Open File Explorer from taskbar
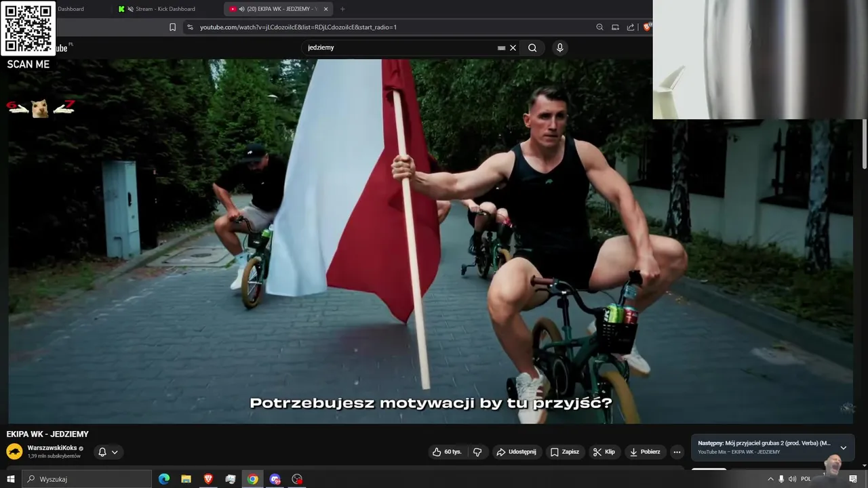This screenshot has height=488, width=868. 186,479
